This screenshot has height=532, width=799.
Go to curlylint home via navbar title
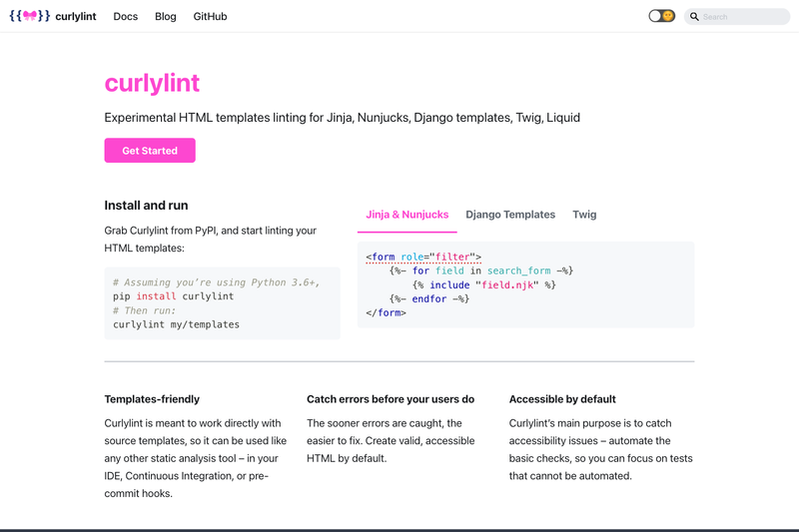[76, 16]
